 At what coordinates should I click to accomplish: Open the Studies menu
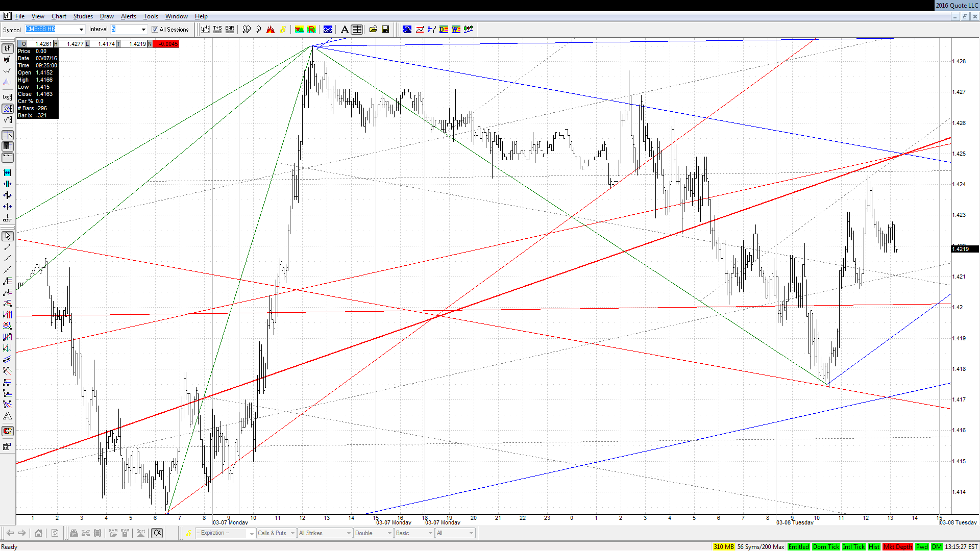[x=83, y=16]
